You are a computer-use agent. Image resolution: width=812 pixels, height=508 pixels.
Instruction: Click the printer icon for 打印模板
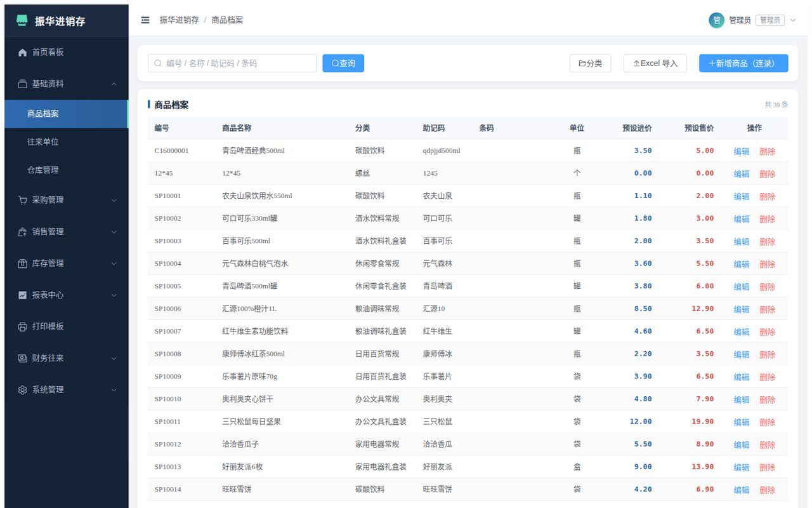pos(22,326)
